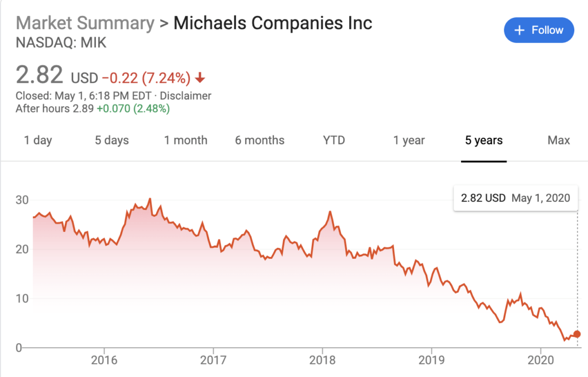This screenshot has width=588, height=377.
Task: Click the orange endpoint dot on chart
Action: 577,334
